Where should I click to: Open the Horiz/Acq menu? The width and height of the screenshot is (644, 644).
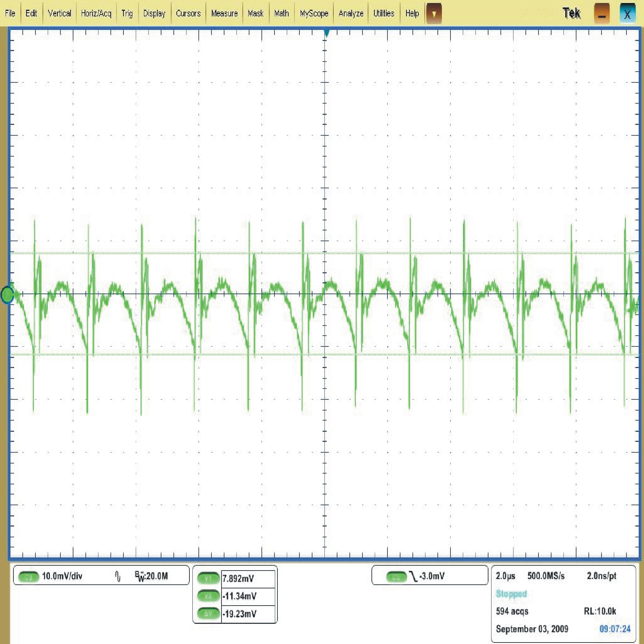point(96,13)
